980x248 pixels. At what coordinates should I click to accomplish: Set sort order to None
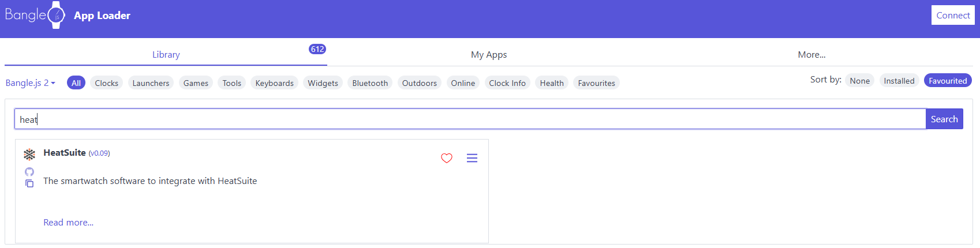859,81
